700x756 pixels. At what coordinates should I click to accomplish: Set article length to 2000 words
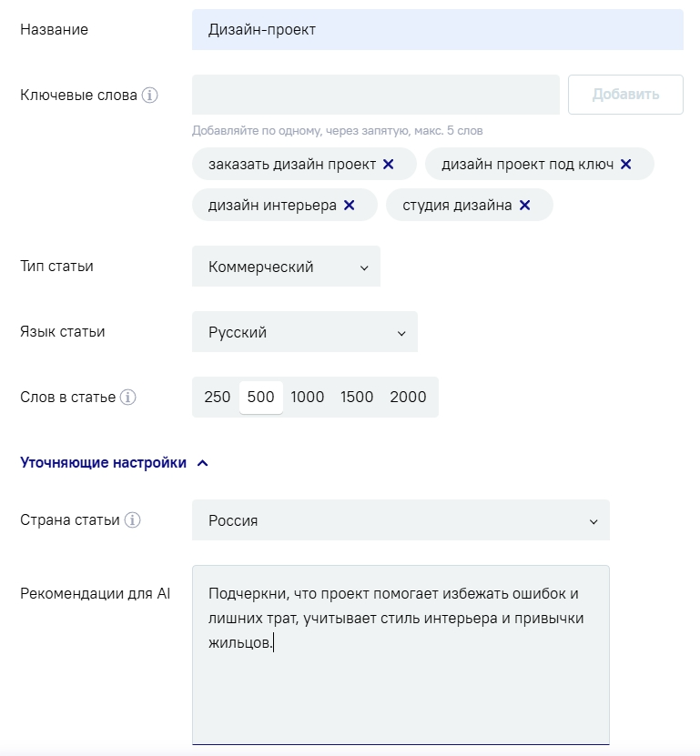[x=408, y=397]
